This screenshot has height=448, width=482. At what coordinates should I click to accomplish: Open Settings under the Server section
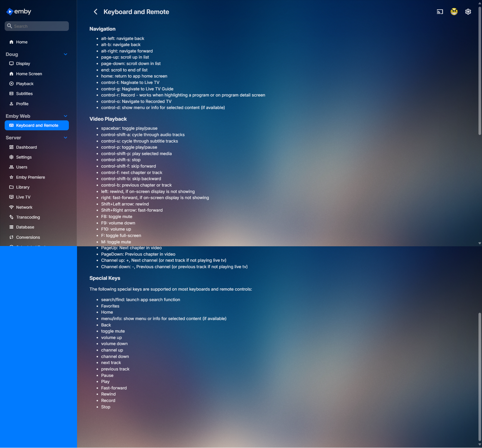click(37, 157)
